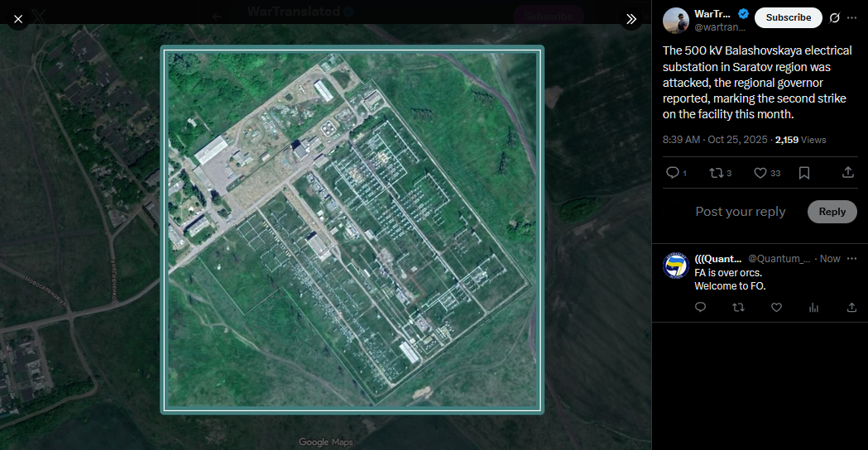
Task: Collapse the side panel with double chevron
Action: click(x=631, y=19)
